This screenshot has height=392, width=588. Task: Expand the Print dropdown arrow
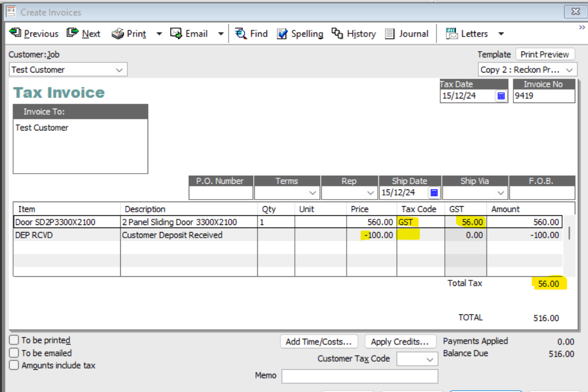[x=159, y=34]
